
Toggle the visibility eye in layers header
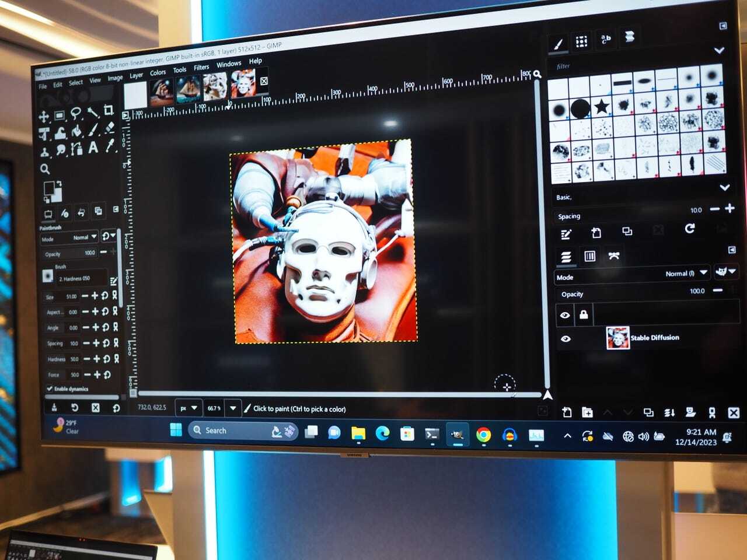[x=565, y=315]
